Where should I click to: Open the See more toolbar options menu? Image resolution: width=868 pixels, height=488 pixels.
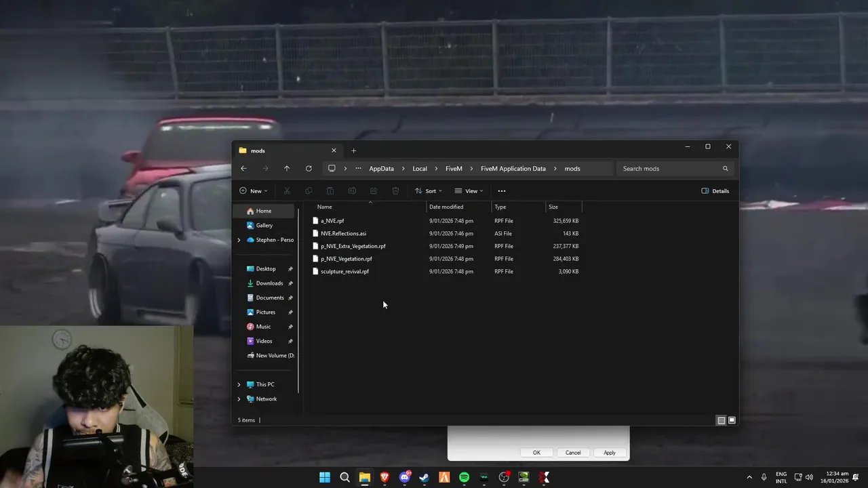[x=502, y=191]
